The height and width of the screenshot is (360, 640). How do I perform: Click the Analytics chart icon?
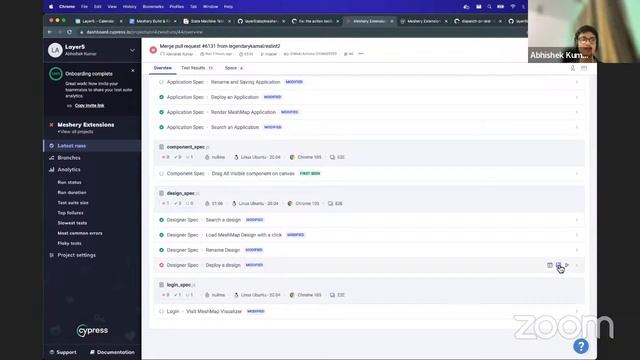pyautogui.click(x=51, y=169)
